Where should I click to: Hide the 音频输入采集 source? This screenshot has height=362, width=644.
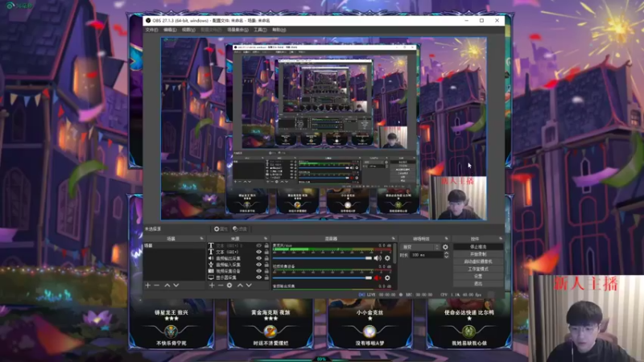(258, 265)
